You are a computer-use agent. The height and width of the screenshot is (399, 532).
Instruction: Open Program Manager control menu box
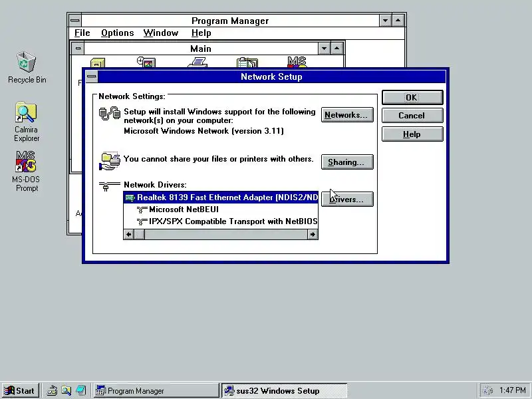pyautogui.click(x=75, y=21)
